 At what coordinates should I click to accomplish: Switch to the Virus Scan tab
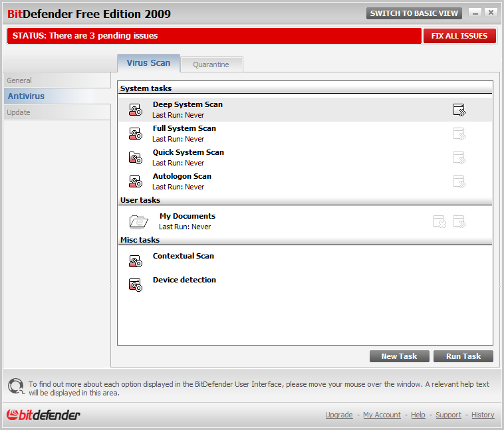coord(148,63)
